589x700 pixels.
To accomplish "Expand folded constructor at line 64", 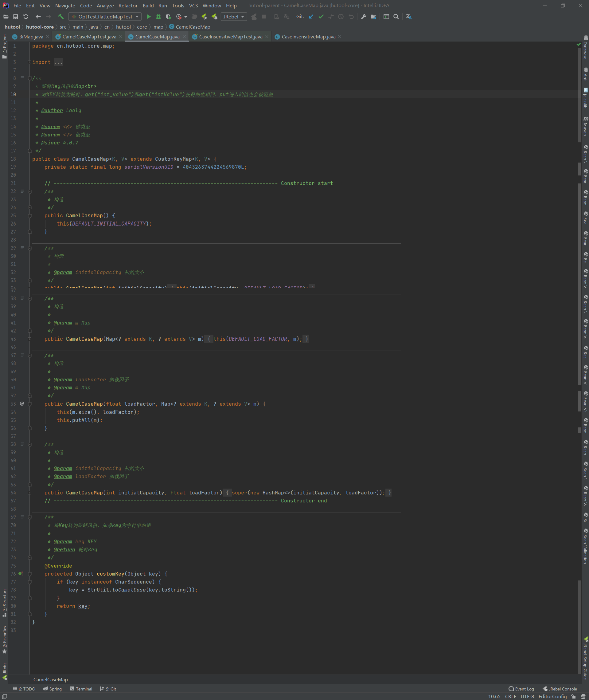I will [30, 493].
